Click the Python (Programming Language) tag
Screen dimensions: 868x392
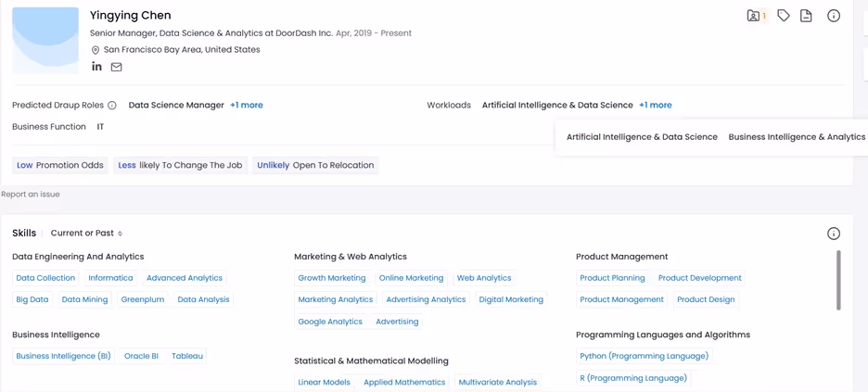tap(644, 356)
